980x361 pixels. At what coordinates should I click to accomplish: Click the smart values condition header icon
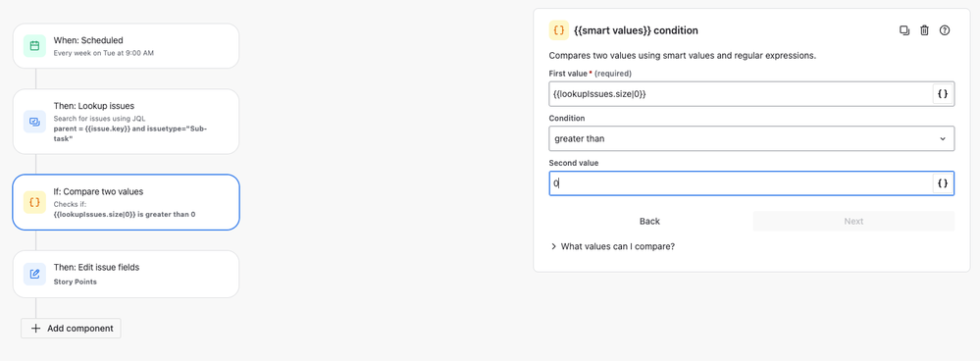click(559, 30)
